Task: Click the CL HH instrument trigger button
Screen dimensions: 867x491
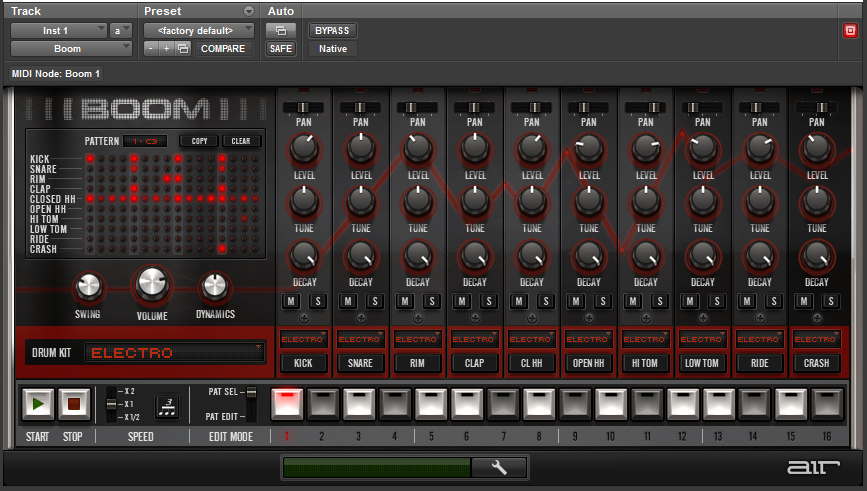Action: [x=531, y=363]
